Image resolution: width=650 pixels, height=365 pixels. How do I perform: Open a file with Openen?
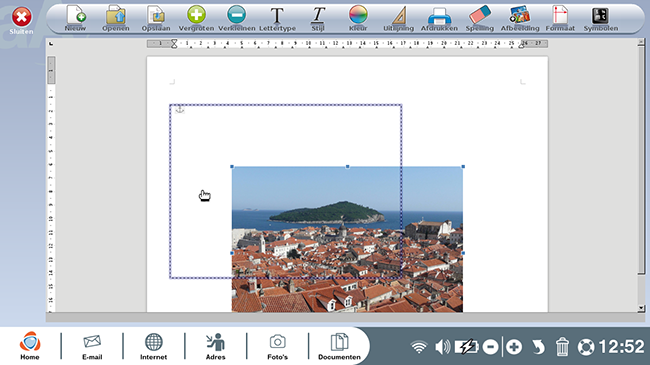[116, 18]
